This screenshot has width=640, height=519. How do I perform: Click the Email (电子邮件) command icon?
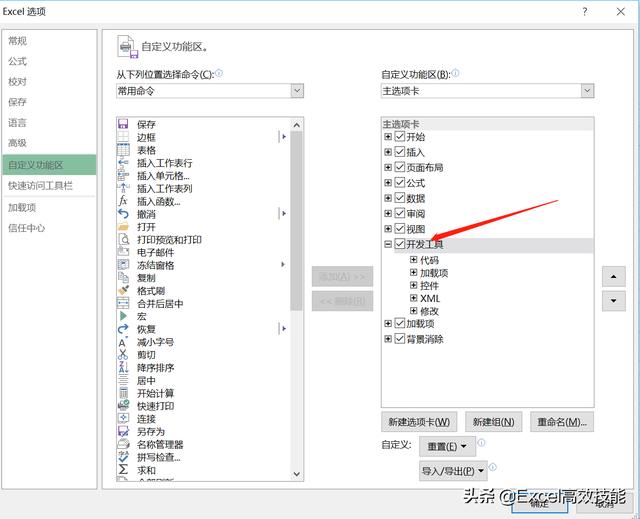123,252
